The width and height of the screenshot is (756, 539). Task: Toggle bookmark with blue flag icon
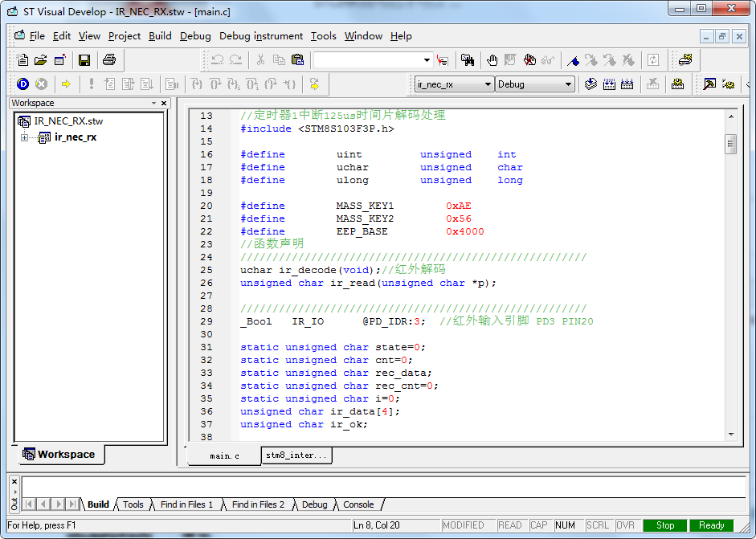pos(574,59)
